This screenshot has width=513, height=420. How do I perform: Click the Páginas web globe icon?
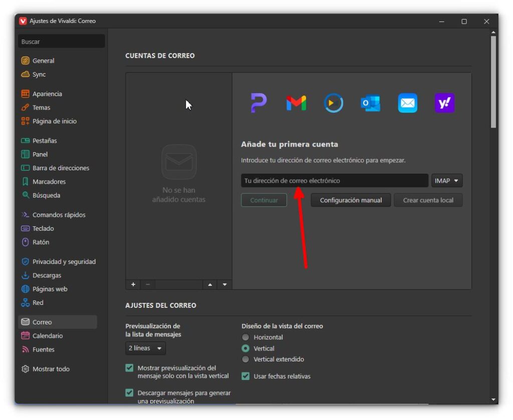(25, 289)
